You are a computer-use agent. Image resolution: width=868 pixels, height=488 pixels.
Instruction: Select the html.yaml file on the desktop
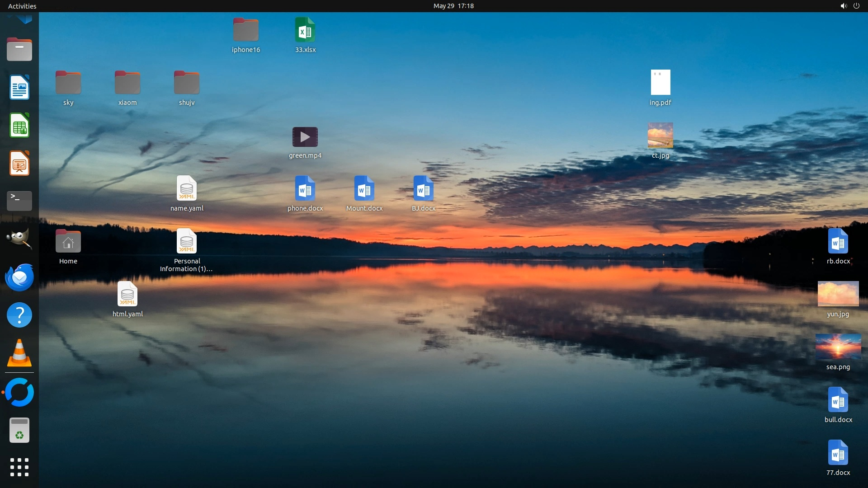point(127,294)
